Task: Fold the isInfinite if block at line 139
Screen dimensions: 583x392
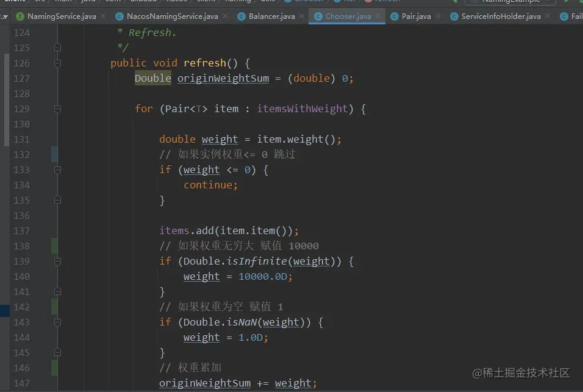Action: click(57, 261)
